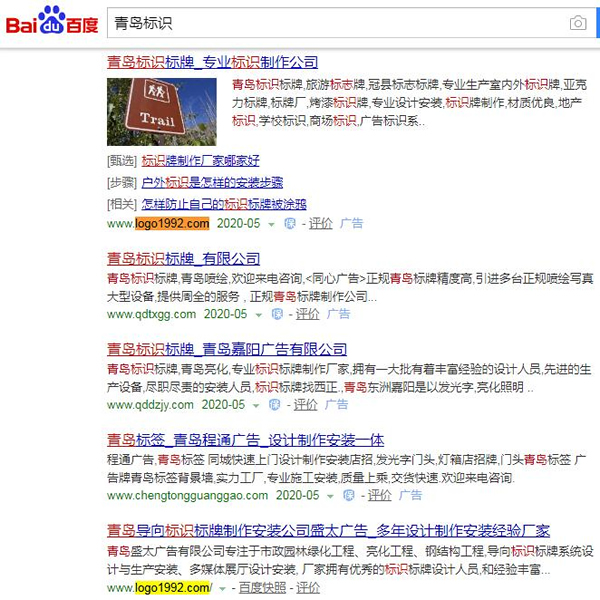Open result 青岛标识标牌_青岛嘉阳广告有限公司
This screenshot has height=600, width=600.
coord(227,349)
